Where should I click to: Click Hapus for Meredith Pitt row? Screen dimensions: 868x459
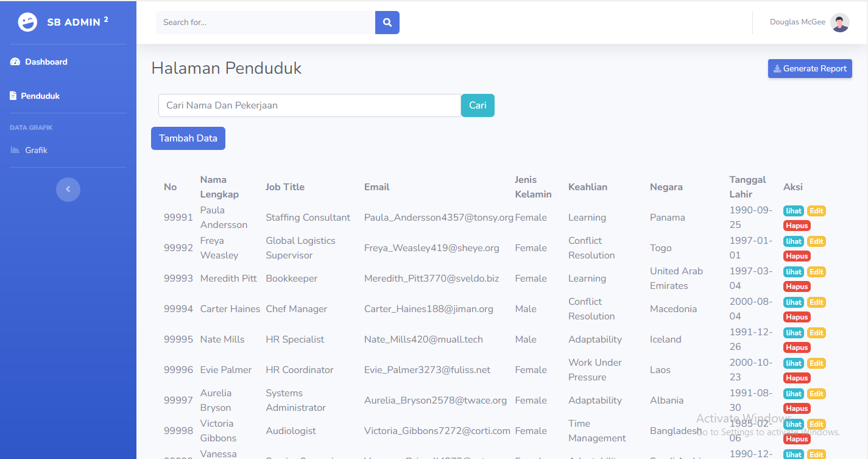[797, 286]
